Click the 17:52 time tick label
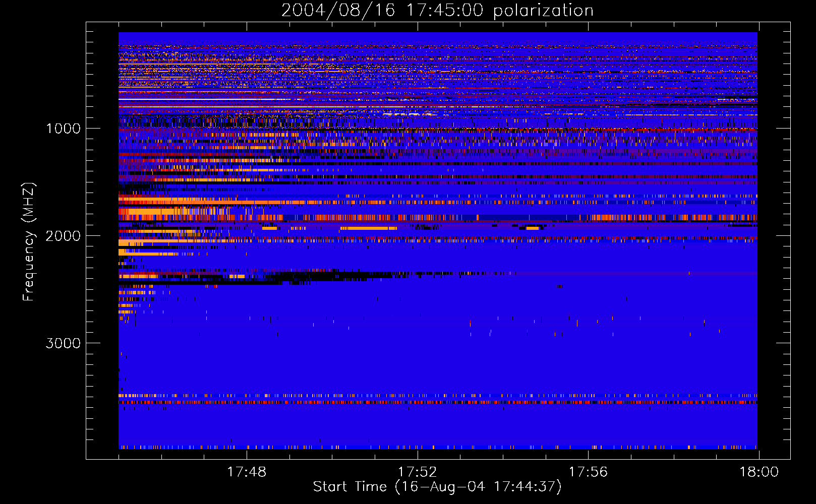Image resolution: width=816 pixels, height=504 pixels. pyautogui.click(x=417, y=472)
